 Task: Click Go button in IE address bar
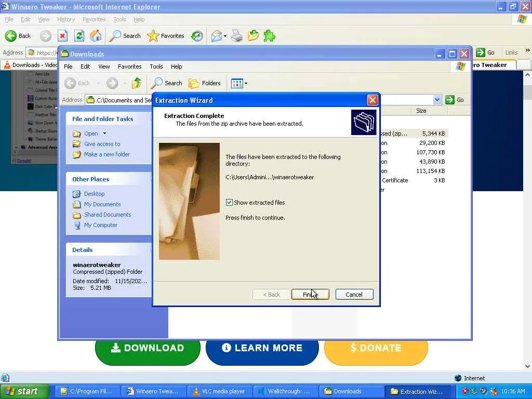(486, 52)
